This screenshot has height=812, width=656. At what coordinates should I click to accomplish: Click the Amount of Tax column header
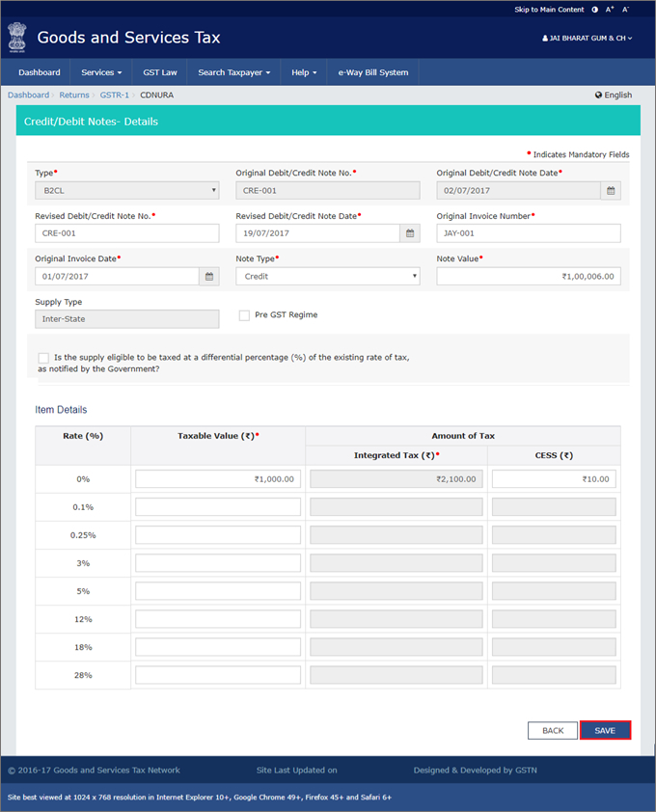[463, 436]
